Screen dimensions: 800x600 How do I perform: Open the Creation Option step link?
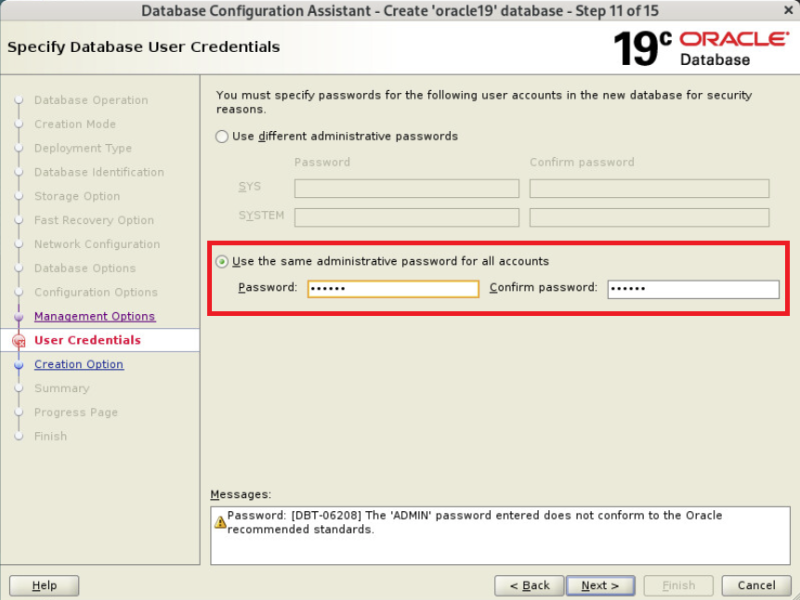(79, 364)
